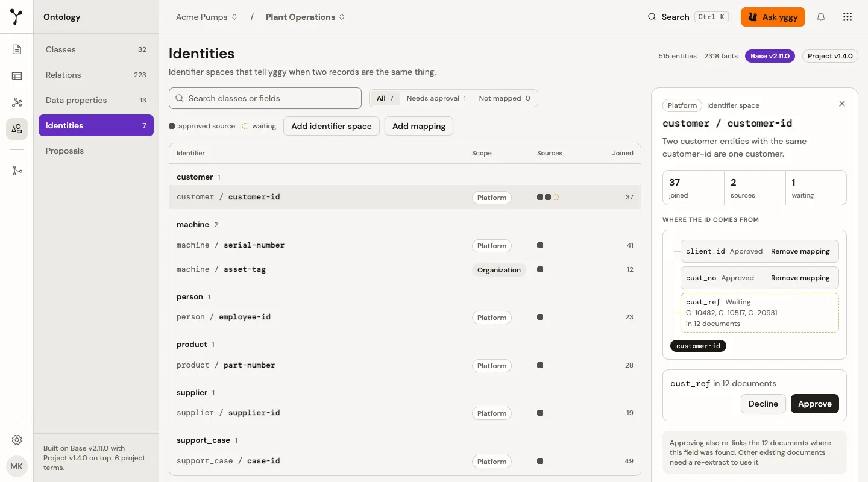Select Identities in the sidebar
868x482 pixels.
click(96, 125)
